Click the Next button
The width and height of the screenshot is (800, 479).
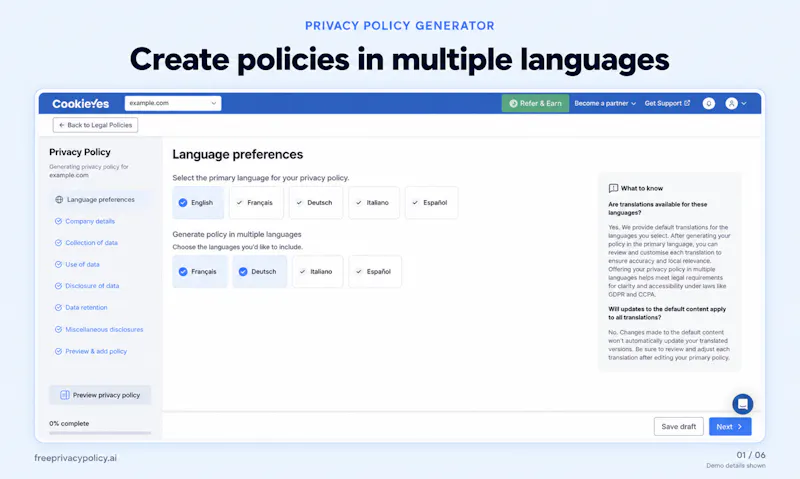pyautogui.click(x=730, y=426)
